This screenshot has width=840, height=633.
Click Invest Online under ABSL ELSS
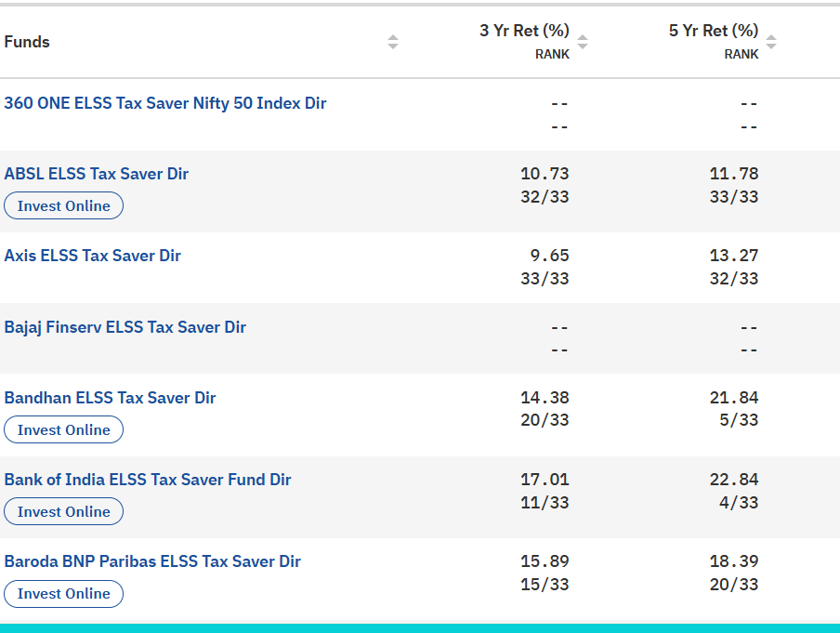point(63,205)
